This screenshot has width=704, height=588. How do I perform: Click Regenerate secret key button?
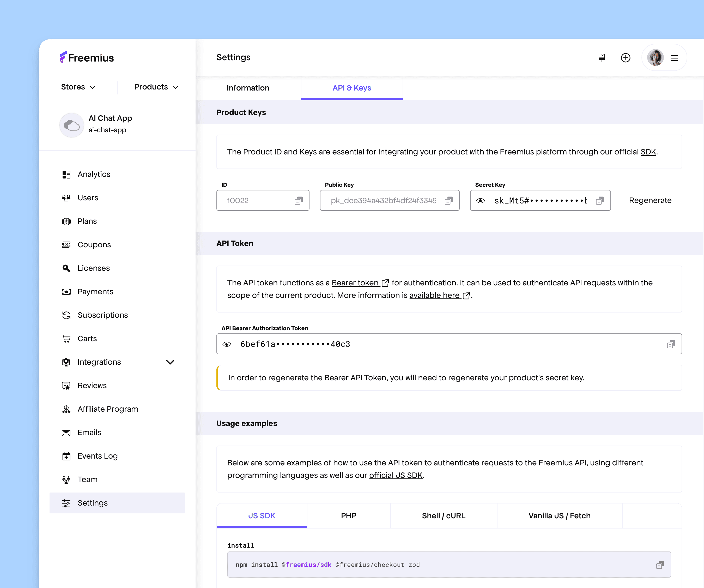point(650,201)
